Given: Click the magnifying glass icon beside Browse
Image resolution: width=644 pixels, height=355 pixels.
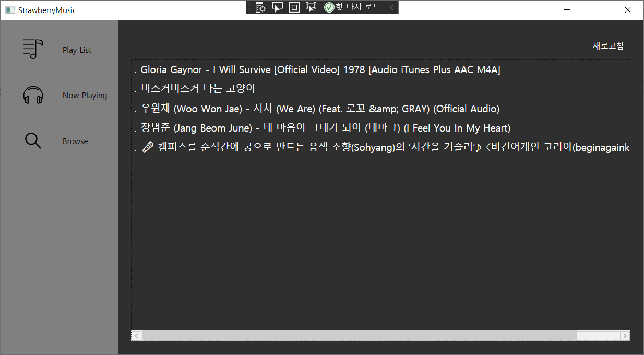Looking at the screenshot, I should click(33, 140).
